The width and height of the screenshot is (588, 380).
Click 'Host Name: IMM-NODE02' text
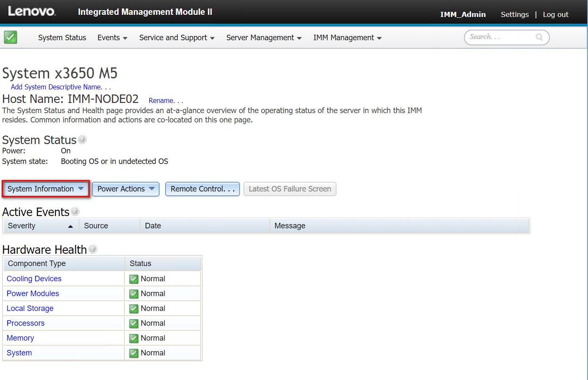point(70,99)
